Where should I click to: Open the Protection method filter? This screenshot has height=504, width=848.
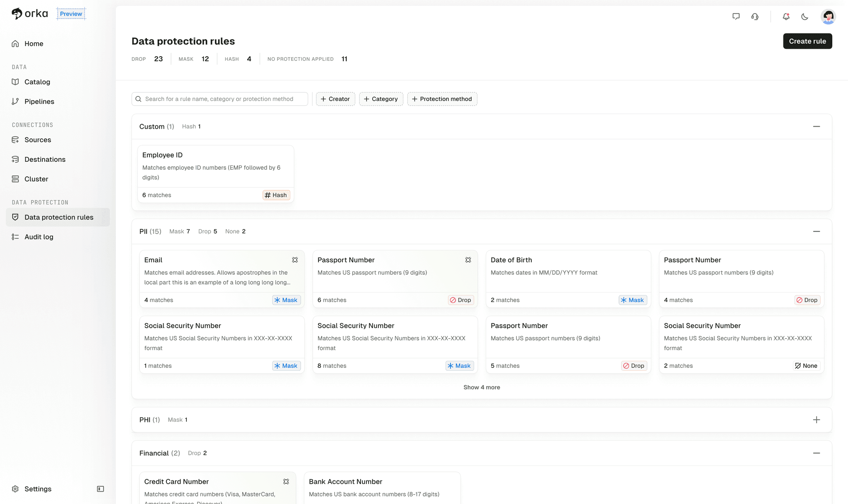coord(442,99)
